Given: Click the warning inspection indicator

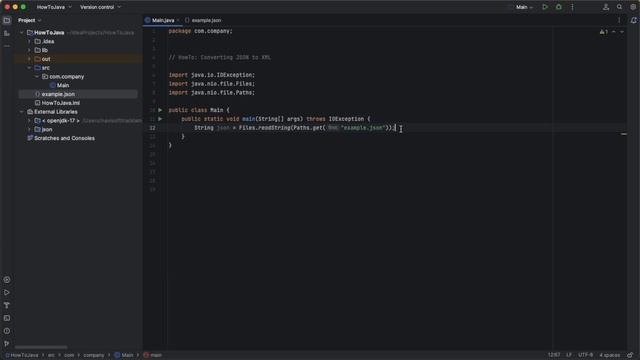Looking at the screenshot, I should pos(604,32).
